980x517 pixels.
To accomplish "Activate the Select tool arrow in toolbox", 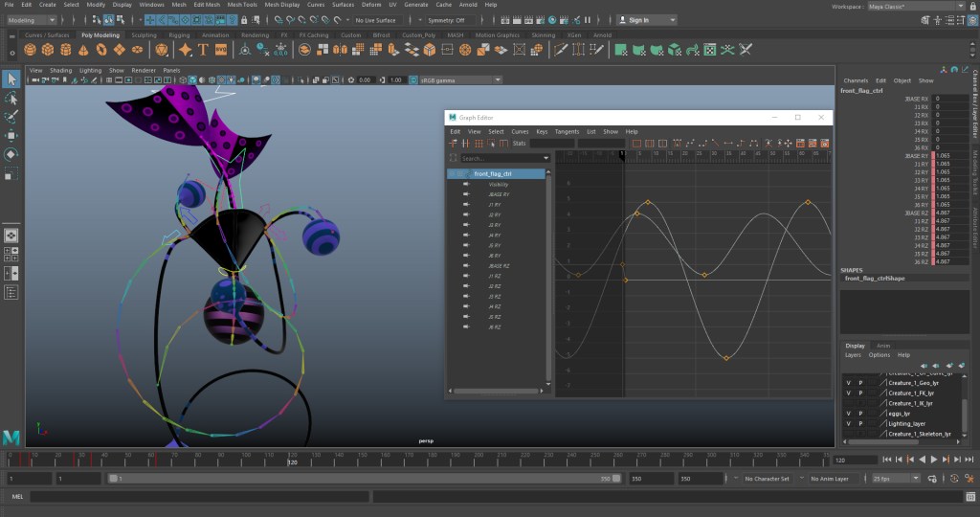I will pos(11,79).
